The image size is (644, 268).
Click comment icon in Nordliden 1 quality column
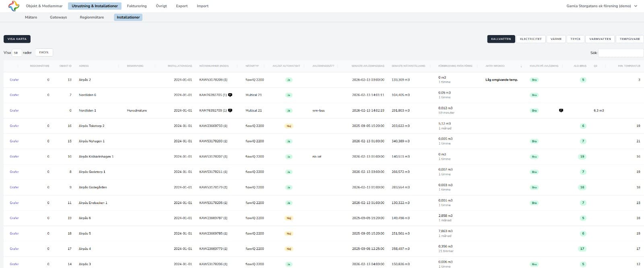[x=561, y=110]
